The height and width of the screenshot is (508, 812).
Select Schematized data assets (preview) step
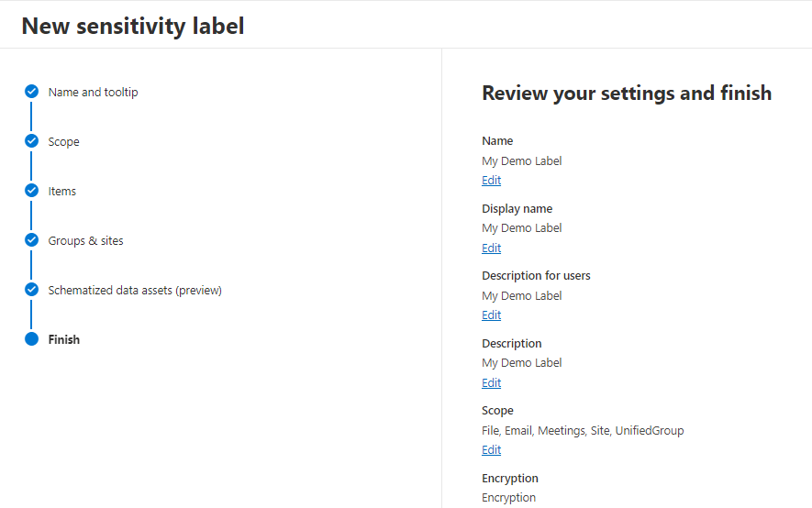[x=135, y=290]
